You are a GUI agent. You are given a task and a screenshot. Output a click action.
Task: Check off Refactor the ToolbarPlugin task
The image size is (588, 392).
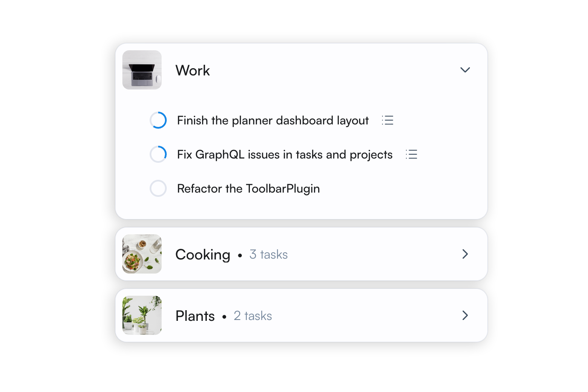[158, 188]
